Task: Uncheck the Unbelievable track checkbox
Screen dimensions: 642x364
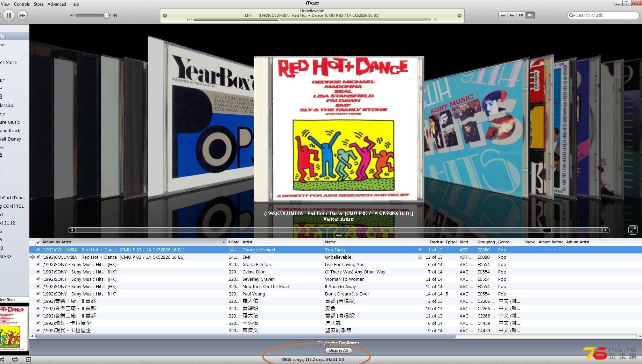Action: tap(38, 257)
